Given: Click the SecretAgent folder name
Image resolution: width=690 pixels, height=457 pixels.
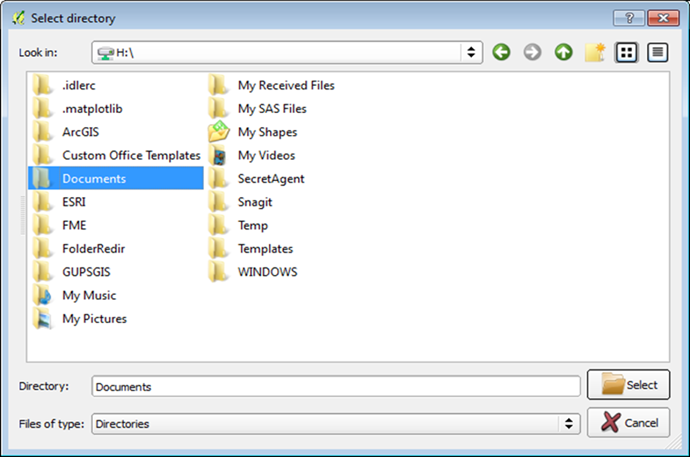Looking at the screenshot, I should coord(271,179).
